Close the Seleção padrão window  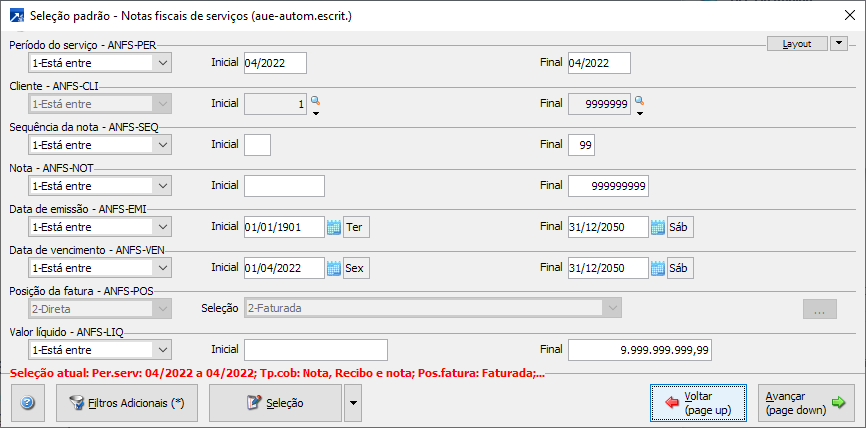[x=849, y=15]
